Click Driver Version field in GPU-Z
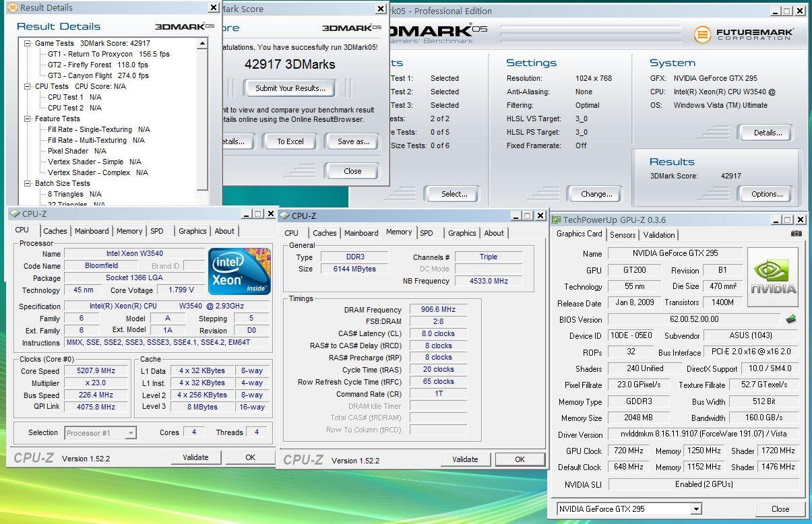This screenshot has height=524, width=812. [704, 434]
